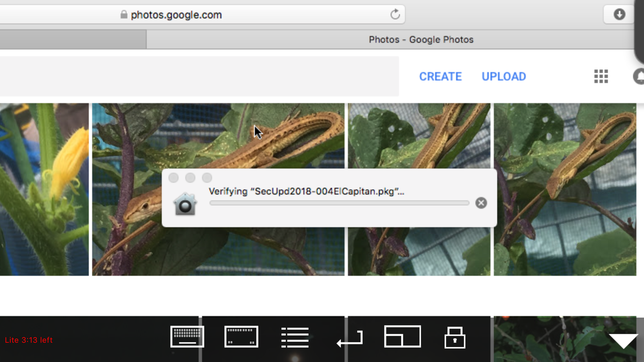Open the Google apps grid

(x=601, y=77)
